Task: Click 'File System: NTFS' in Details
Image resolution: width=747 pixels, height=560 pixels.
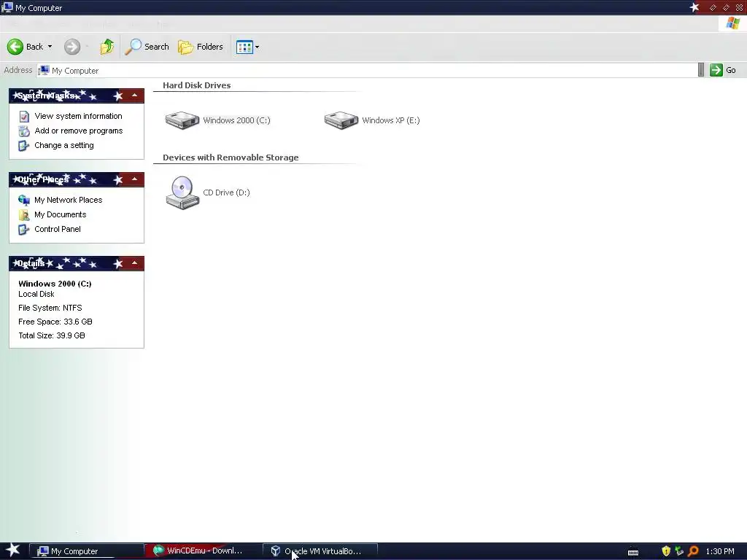Action: click(50, 308)
